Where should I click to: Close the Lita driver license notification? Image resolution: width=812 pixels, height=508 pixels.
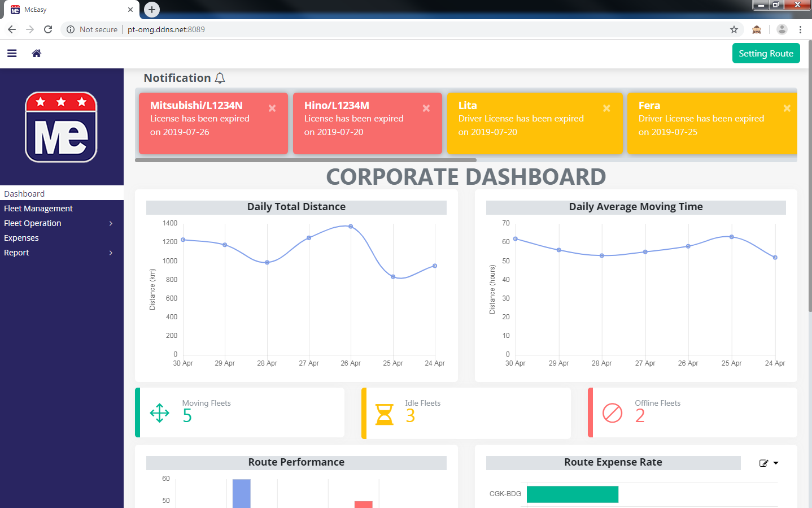(x=606, y=108)
